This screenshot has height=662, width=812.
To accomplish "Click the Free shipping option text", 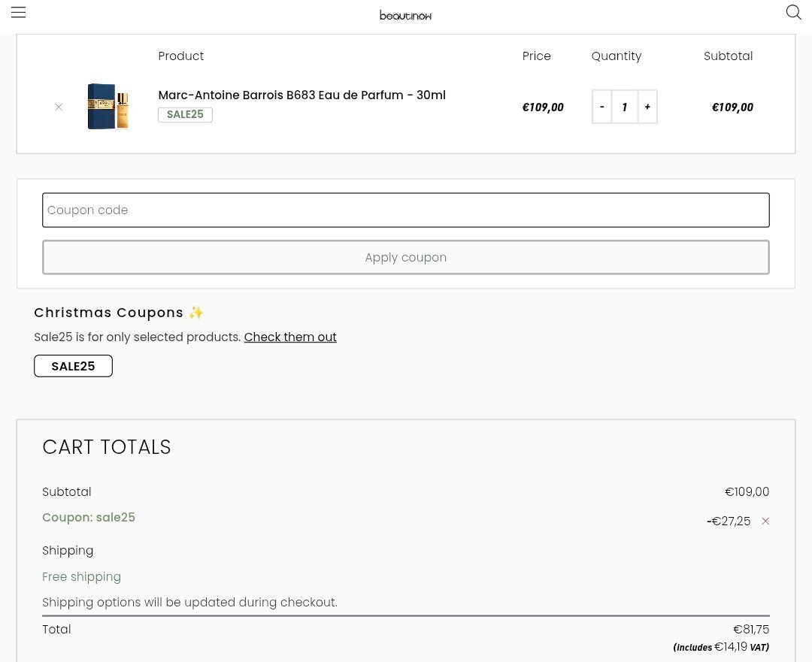I will point(81,577).
